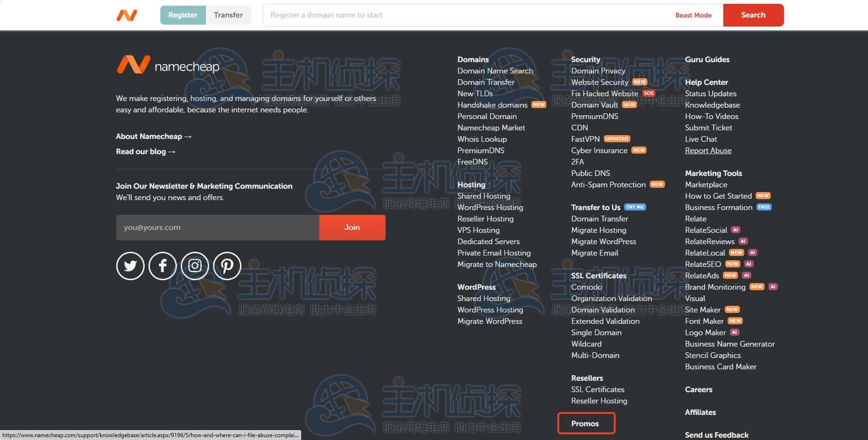This screenshot has width=868, height=440.
Task: Open Status Updates link
Action: [x=711, y=94]
